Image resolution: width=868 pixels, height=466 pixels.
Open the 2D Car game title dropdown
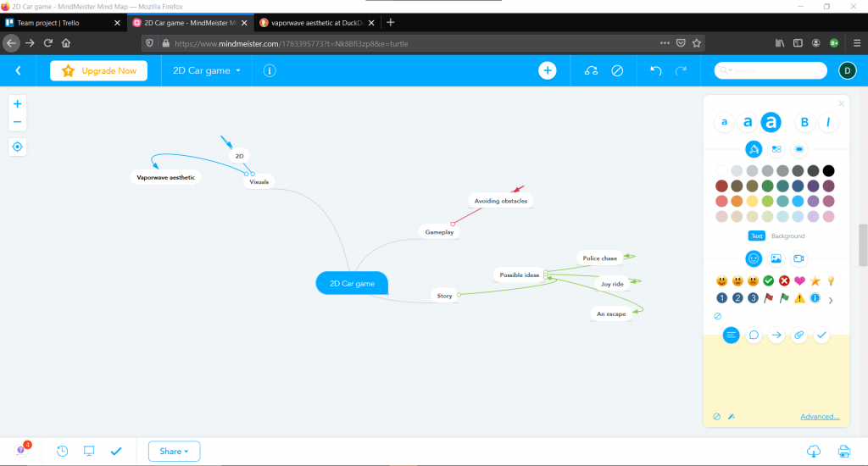click(x=207, y=71)
